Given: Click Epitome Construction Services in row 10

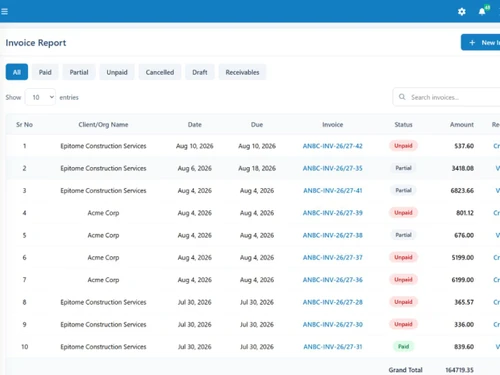Looking at the screenshot, I should tap(103, 347).
